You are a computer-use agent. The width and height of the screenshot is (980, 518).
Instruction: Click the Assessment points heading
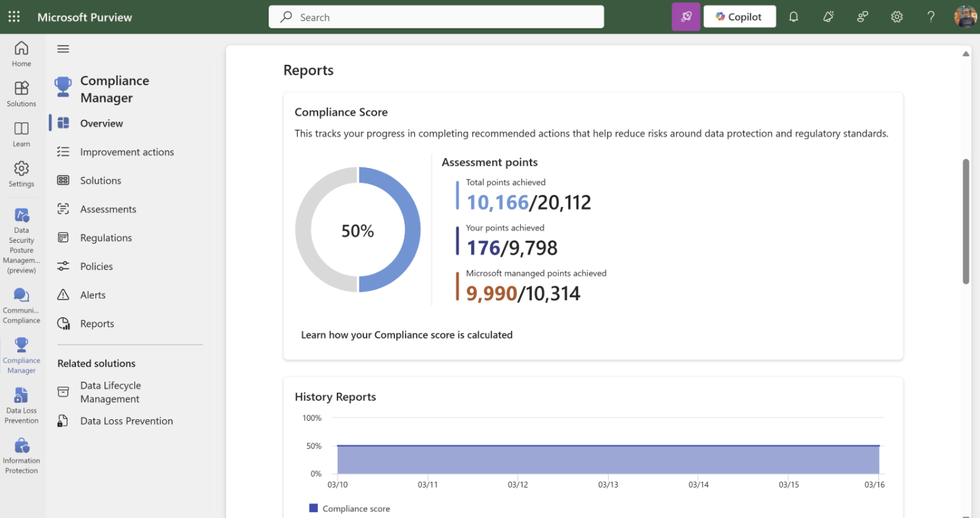tap(490, 162)
